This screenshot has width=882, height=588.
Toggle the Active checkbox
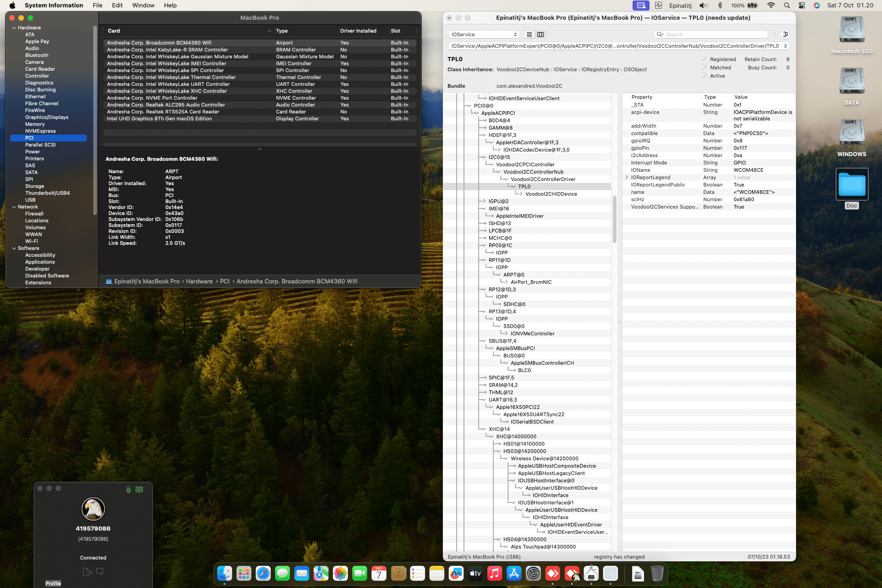pos(704,76)
